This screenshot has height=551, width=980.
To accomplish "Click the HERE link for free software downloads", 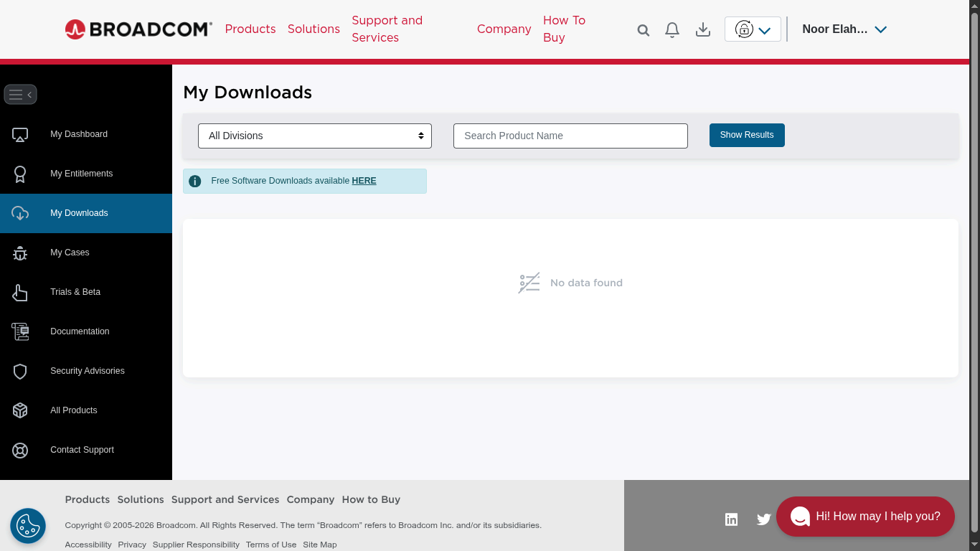I will (364, 181).
